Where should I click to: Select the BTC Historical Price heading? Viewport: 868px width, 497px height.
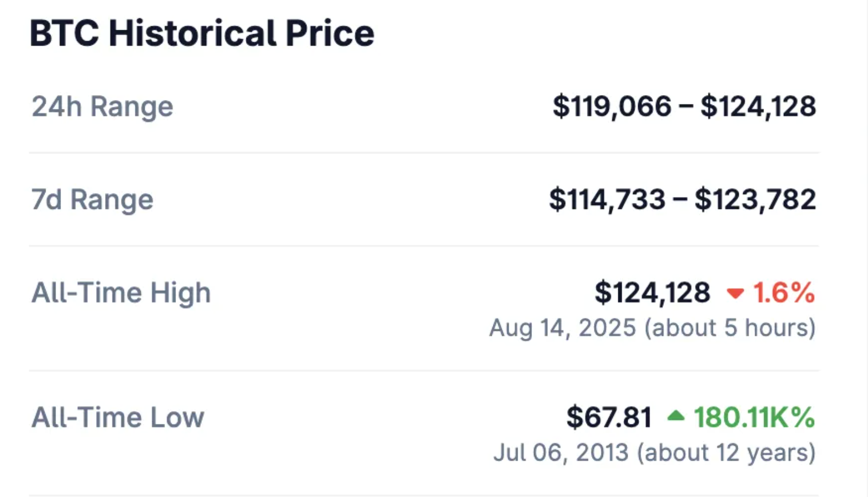pos(202,33)
